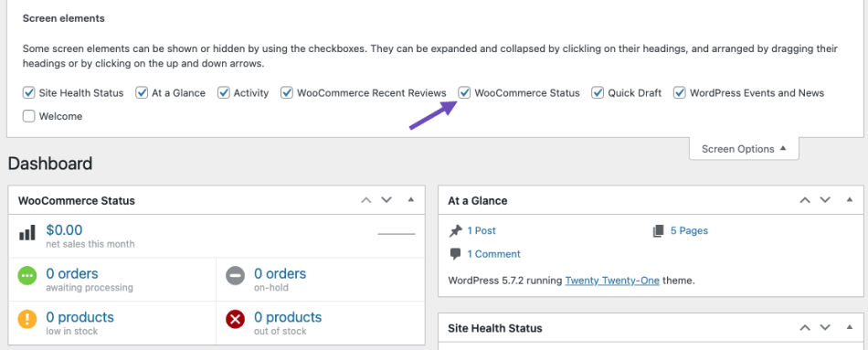Click the red out of stock icon
Screen dimensions: 868x350
tap(235, 319)
